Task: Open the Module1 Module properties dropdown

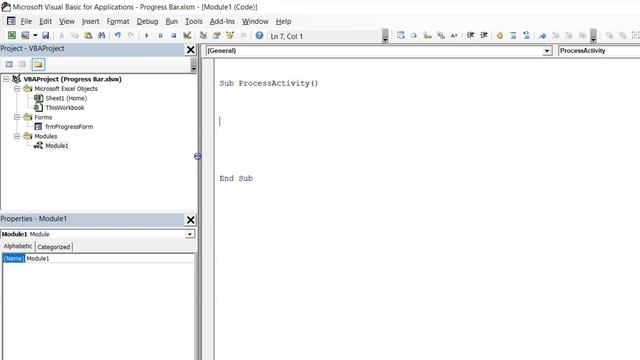Action: tap(190, 234)
